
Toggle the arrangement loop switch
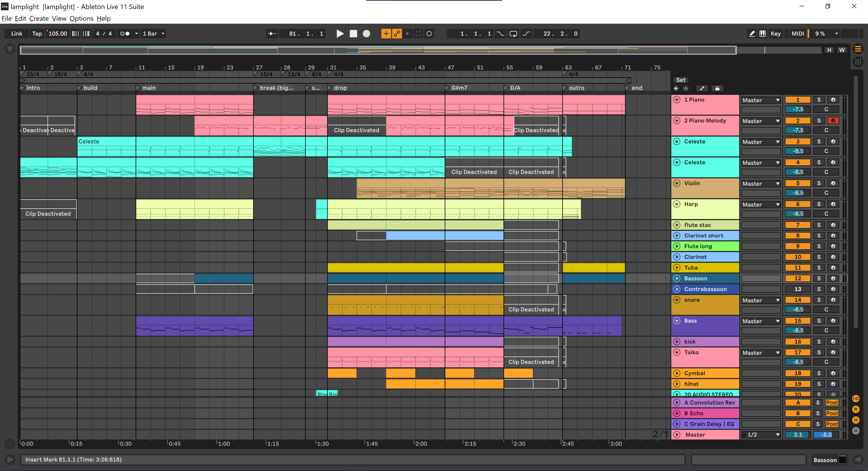[x=513, y=34]
